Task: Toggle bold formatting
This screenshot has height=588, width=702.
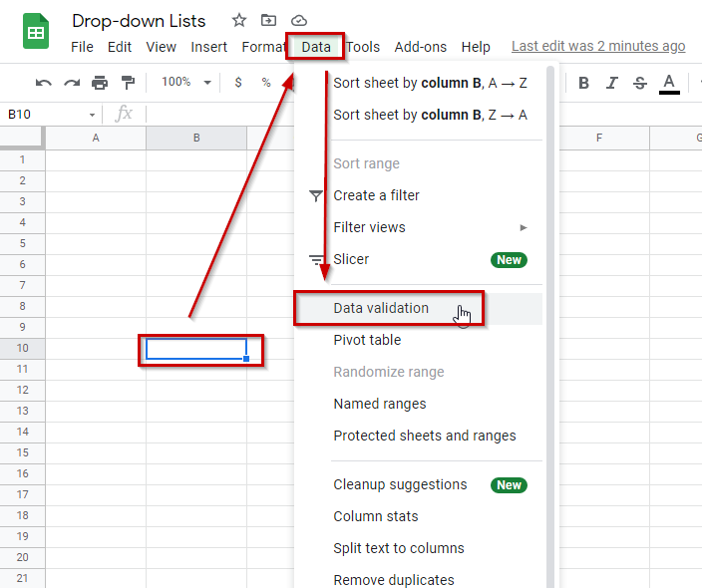Action: tap(583, 83)
